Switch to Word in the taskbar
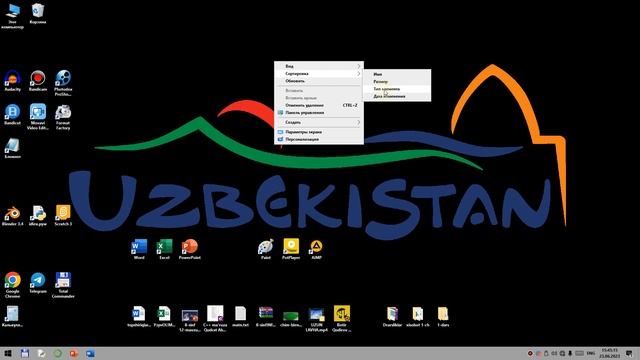 point(90,353)
